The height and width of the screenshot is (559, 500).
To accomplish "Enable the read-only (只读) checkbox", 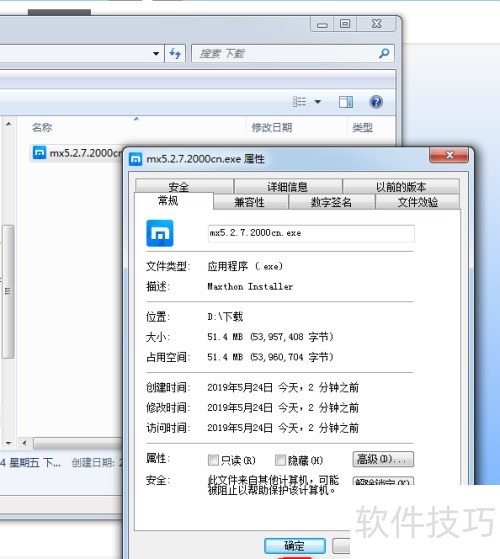I will tap(213, 460).
